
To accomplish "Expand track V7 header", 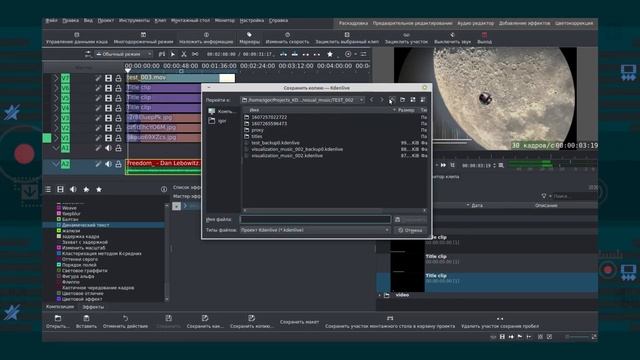I will 57,78.
